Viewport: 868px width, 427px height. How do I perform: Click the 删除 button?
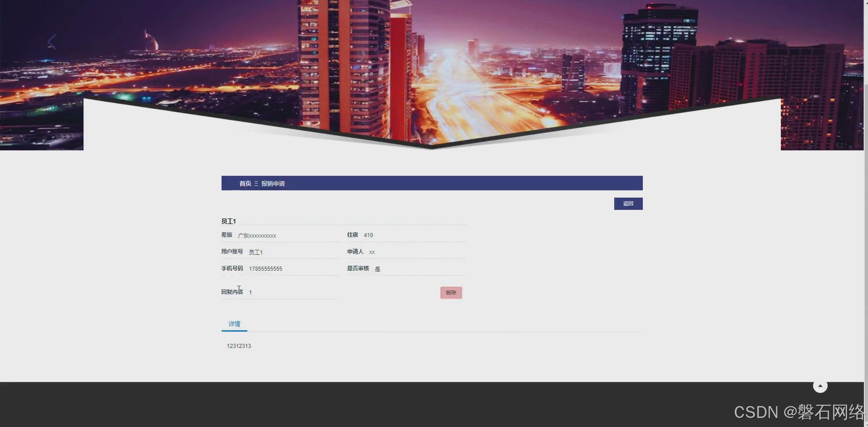coord(451,293)
